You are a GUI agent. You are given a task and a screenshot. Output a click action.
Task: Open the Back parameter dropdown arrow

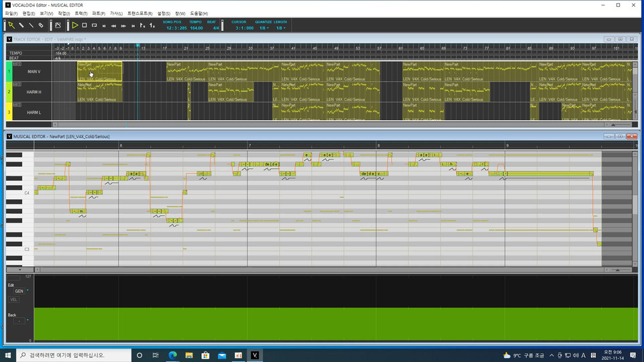click(x=28, y=320)
